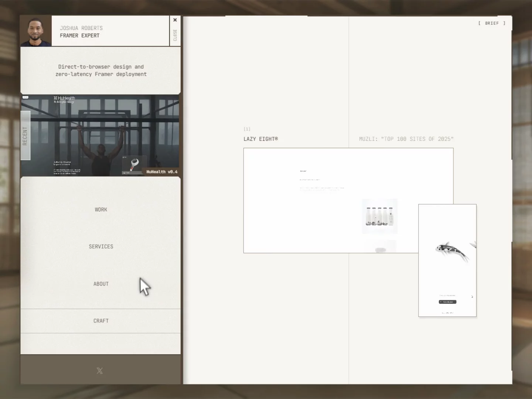
Task: Close the side menu panel with the X
Action: [175, 31]
